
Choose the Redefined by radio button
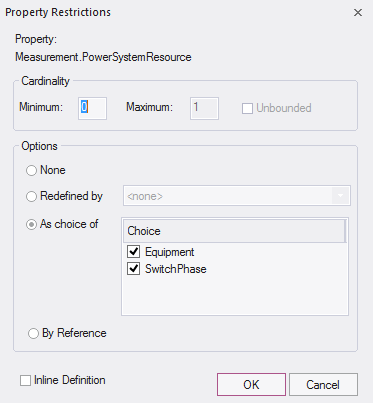click(x=31, y=196)
